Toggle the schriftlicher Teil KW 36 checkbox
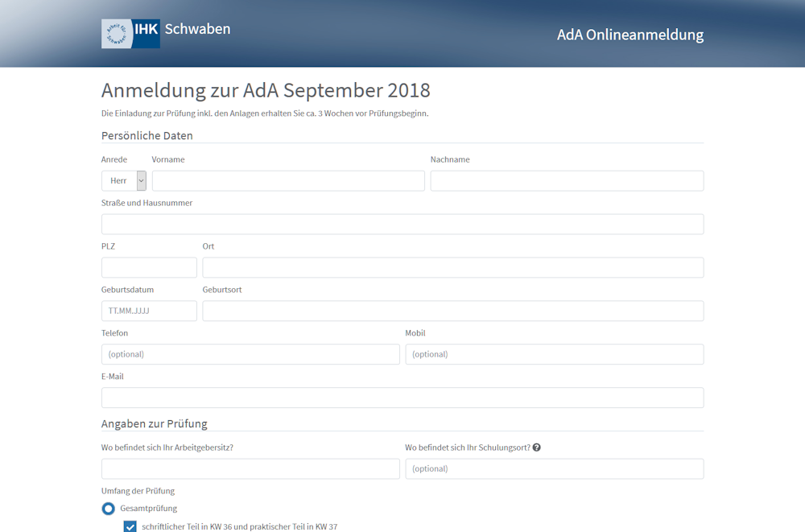The image size is (805, 532). [x=130, y=526]
